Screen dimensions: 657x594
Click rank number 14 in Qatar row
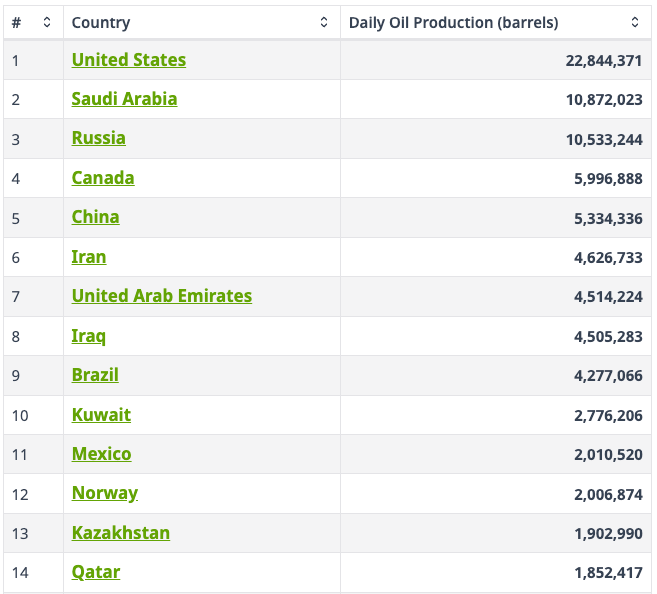click(x=20, y=573)
